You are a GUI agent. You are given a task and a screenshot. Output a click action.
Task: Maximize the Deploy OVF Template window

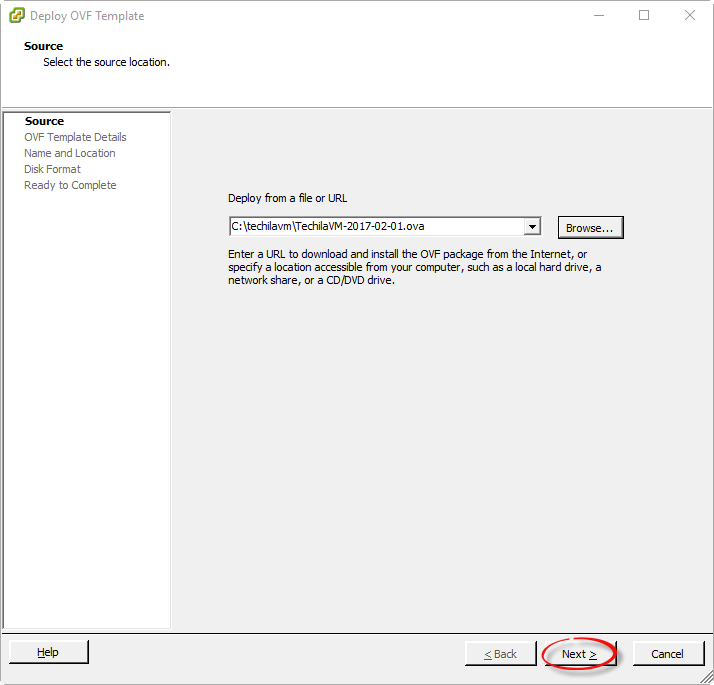tap(644, 16)
